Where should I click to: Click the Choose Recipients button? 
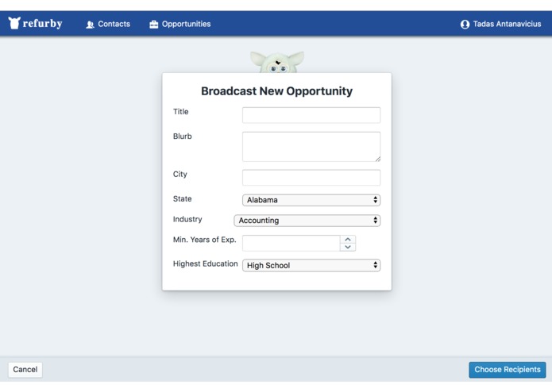point(508,370)
